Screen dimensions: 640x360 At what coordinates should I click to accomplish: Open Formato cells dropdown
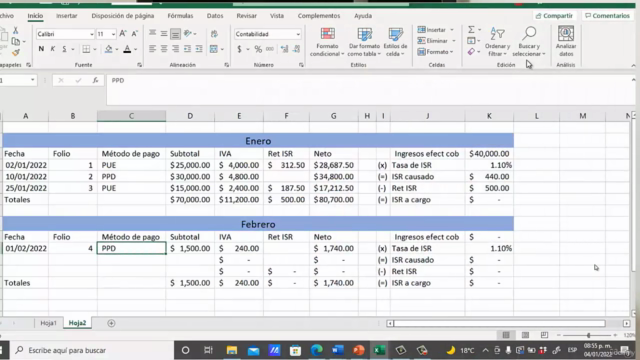click(435, 52)
